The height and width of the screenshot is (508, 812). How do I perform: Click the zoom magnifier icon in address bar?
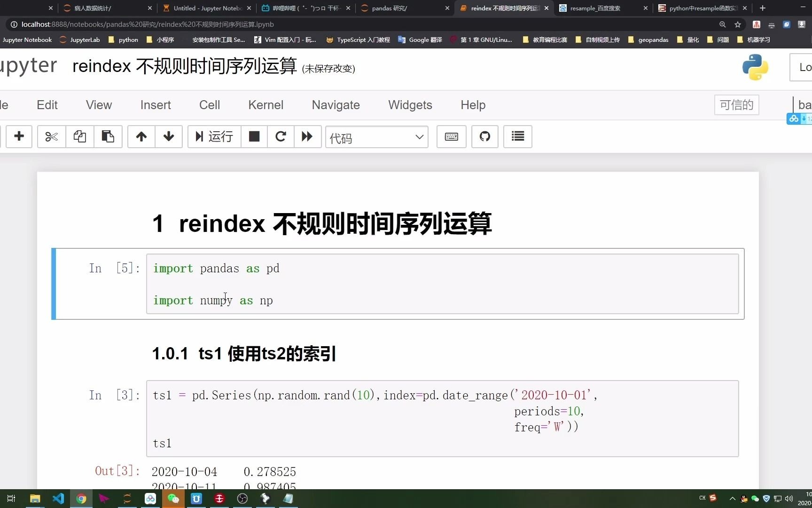(x=722, y=24)
